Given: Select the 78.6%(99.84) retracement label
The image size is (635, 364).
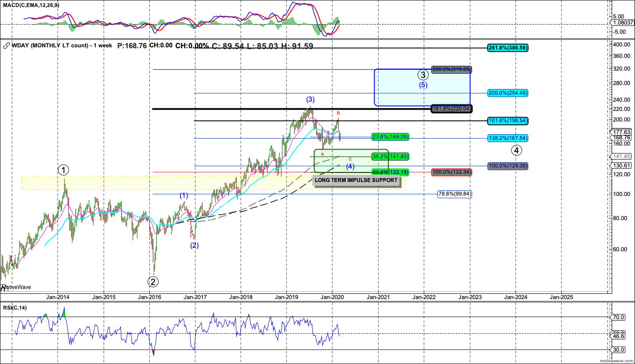Looking at the screenshot, I should (455, 194).
